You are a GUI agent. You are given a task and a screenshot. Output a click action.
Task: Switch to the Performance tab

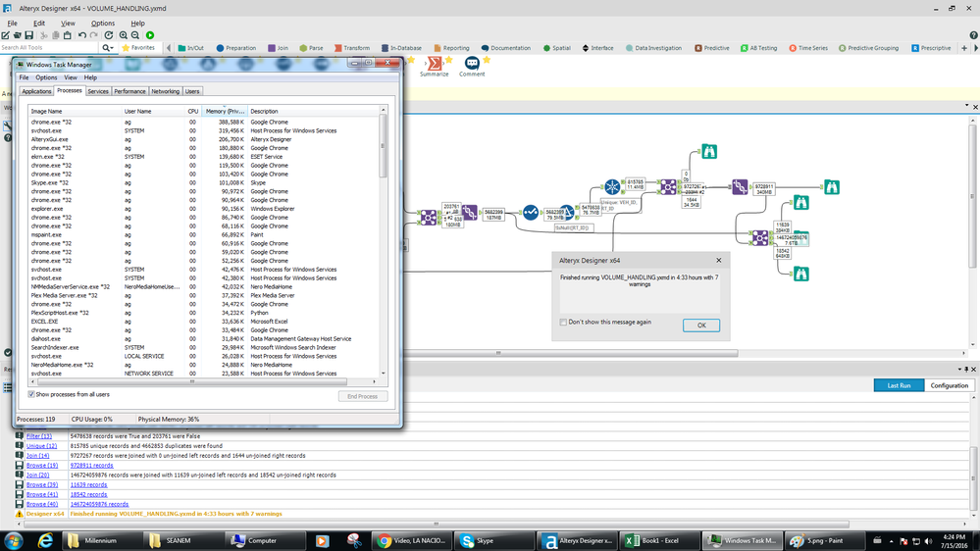pyautogui.click(x=129, y=91)
